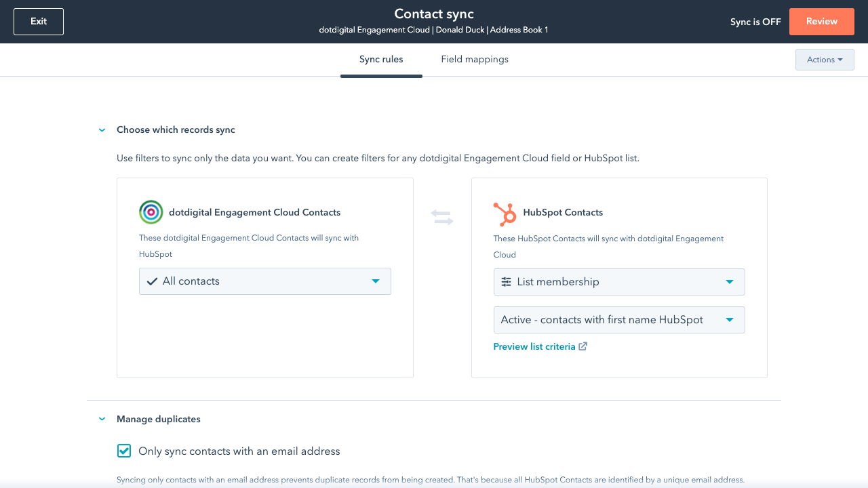Viewport: 868px width, 488px height.
Task: Click the orange Review button
Action: click(x=821, y=22)
